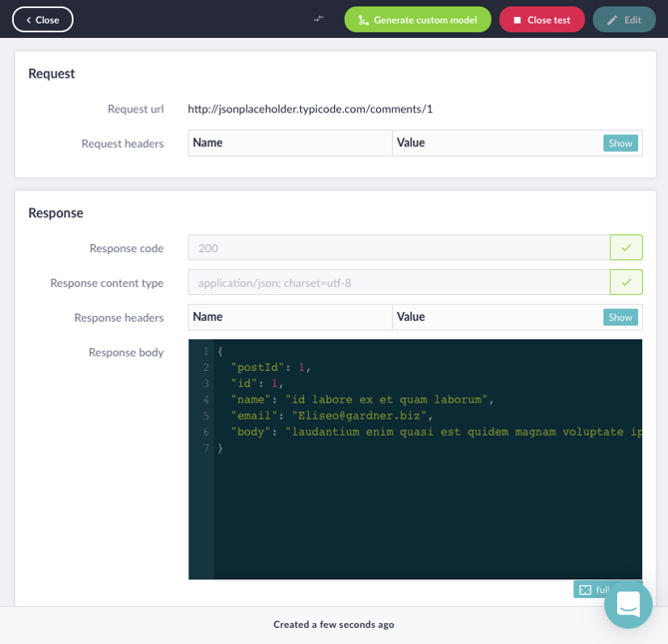This screenshot has width=668, height=644.
Task: Toggle the Response content type checkmark
Action: 626,283
